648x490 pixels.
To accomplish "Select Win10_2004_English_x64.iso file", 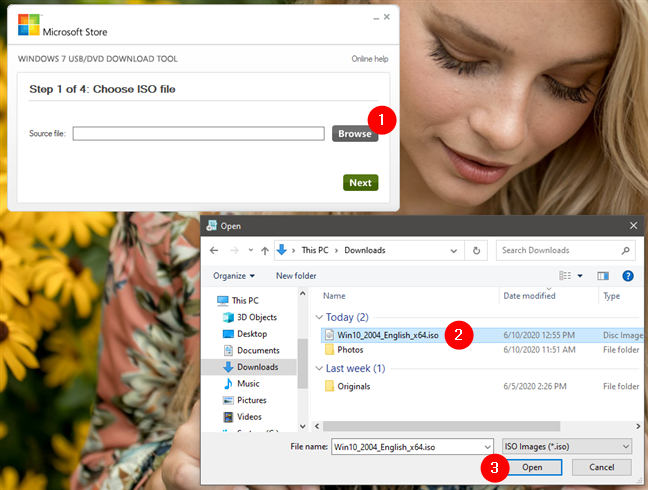I will pyautogui.click(x=482, y=335).
